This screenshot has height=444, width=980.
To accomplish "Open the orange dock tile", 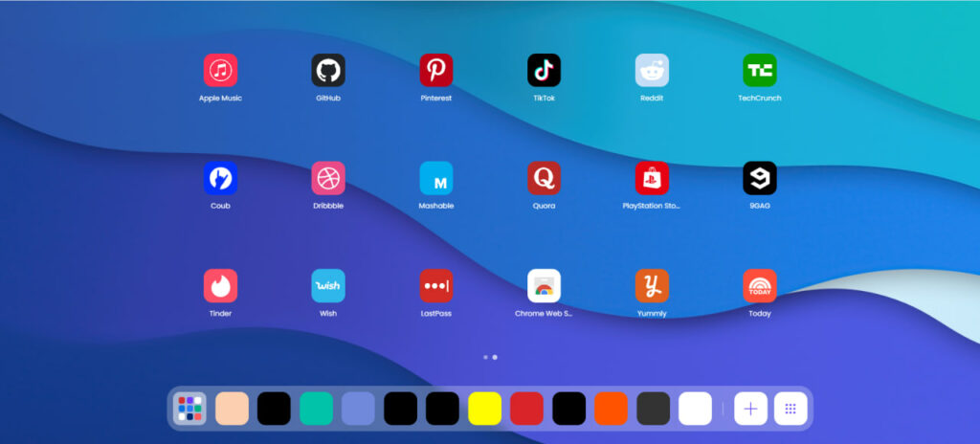I will click(611, 409).
